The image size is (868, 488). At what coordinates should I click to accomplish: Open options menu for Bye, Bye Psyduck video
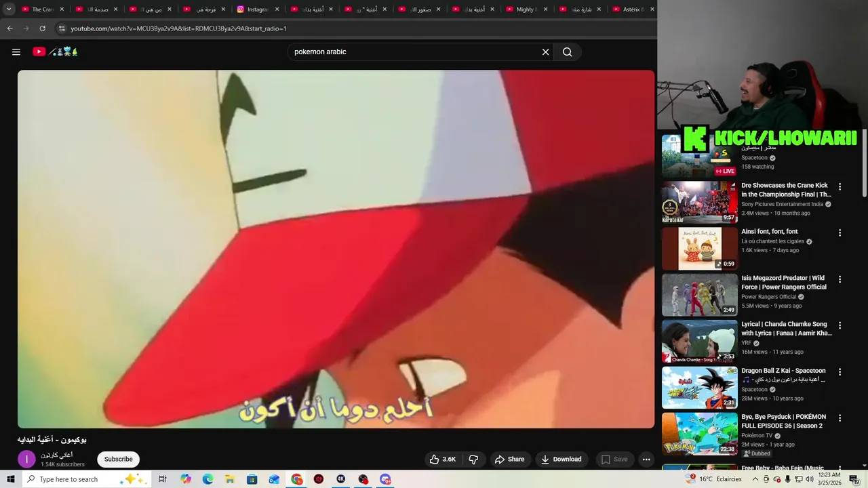[x=840, y=418]
